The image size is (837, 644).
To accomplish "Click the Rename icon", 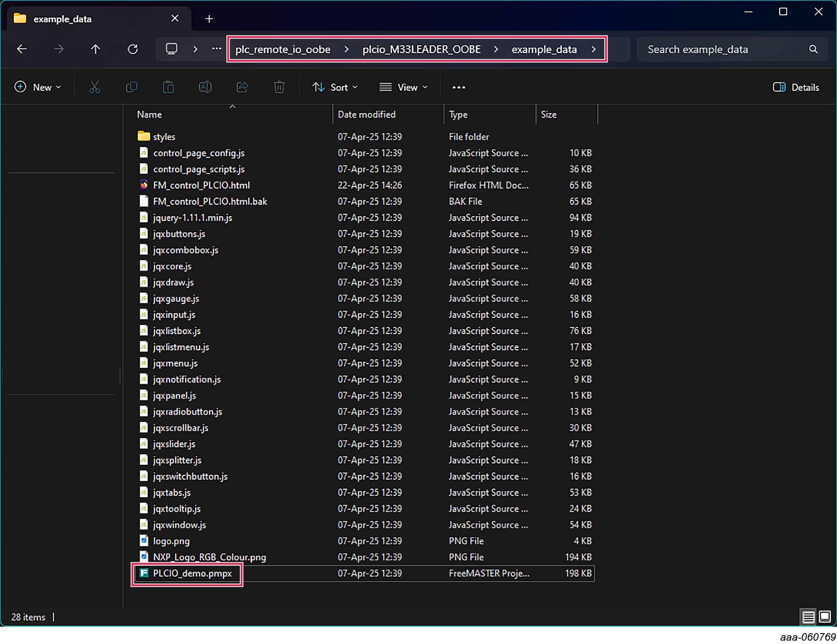I will (205, 87).
